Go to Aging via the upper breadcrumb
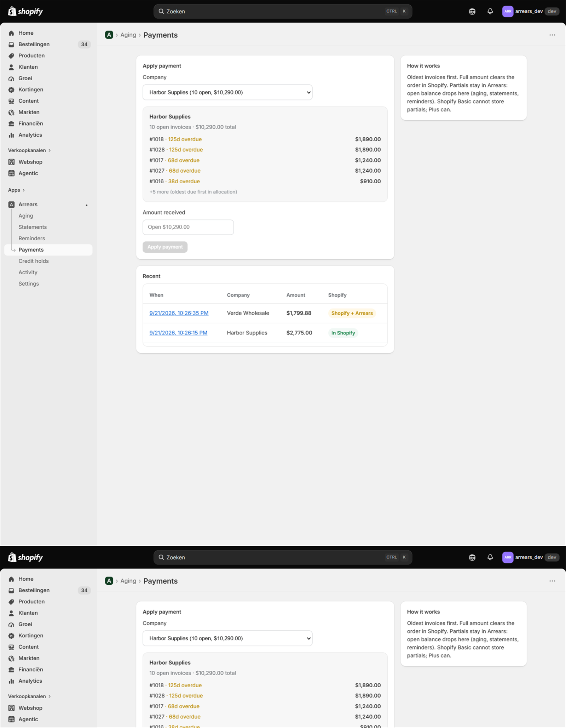 [128, 35]
